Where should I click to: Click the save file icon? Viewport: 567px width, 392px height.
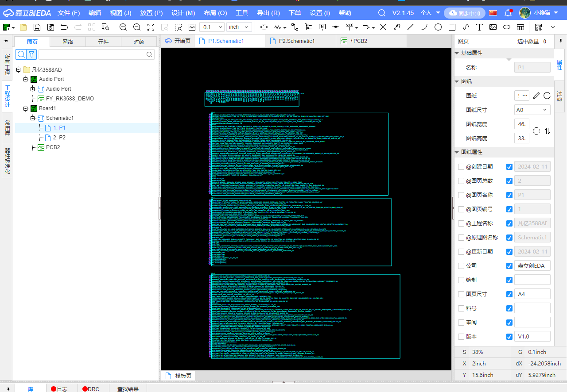click(x=37, y=27)
